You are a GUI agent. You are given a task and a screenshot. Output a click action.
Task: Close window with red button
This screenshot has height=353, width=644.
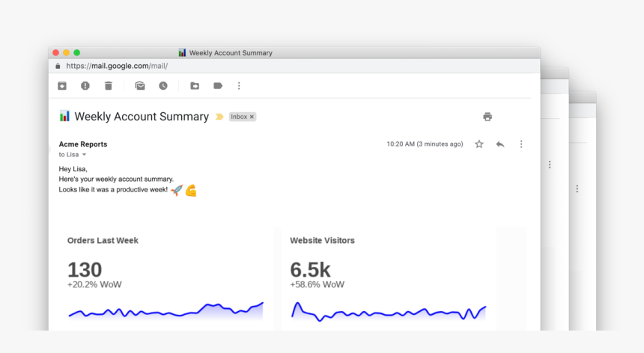(56, 52)
